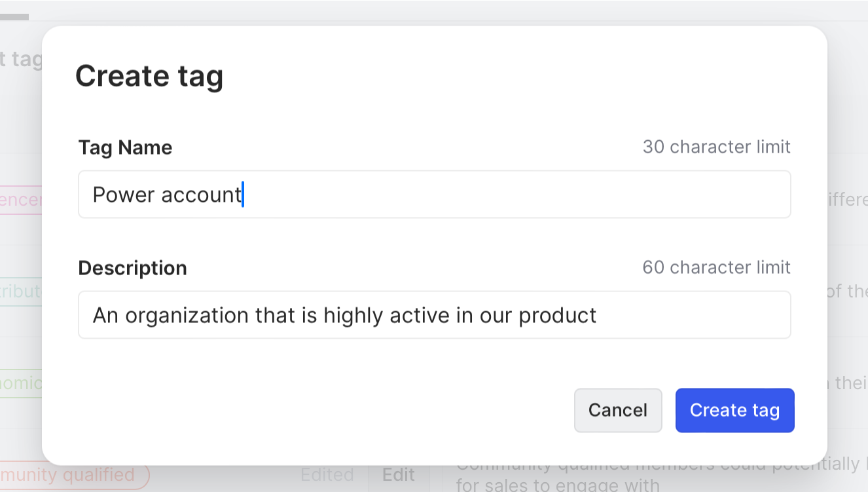Click the gray bar in the top-left corner

click(x=14, y=17)
